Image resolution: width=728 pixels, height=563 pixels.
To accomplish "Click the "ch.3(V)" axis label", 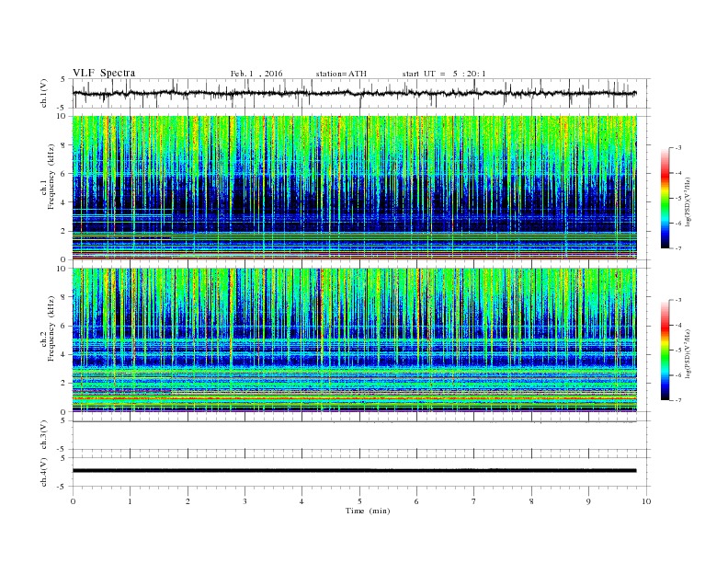I will coord(44,435).
